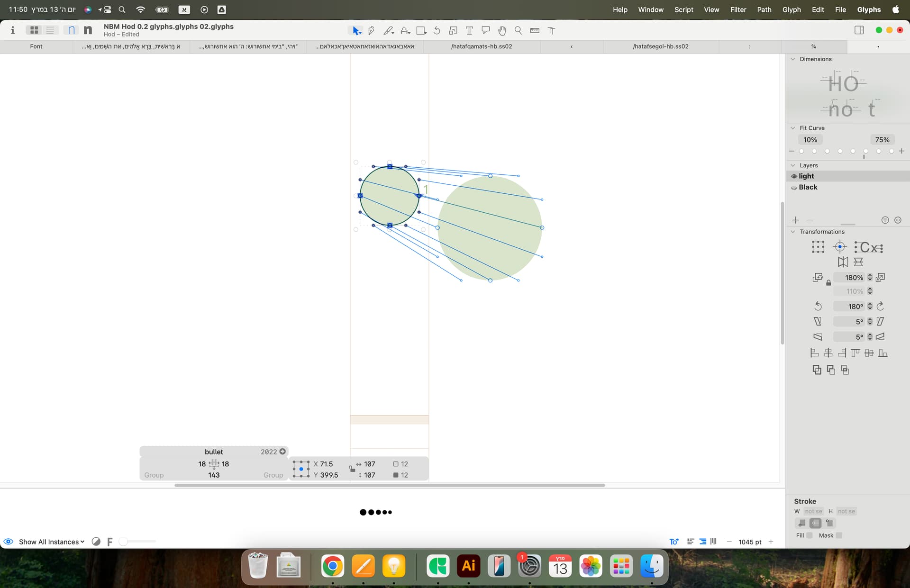Screen dimensions: 910x588
Task: Click the preview size slider at bottom
Action: pos(137,542)
